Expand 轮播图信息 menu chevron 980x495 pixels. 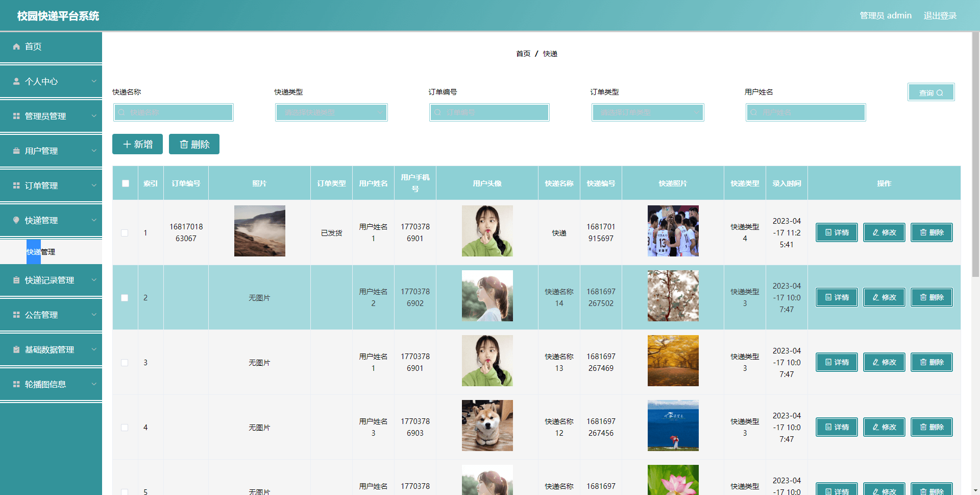click(94, 384)
